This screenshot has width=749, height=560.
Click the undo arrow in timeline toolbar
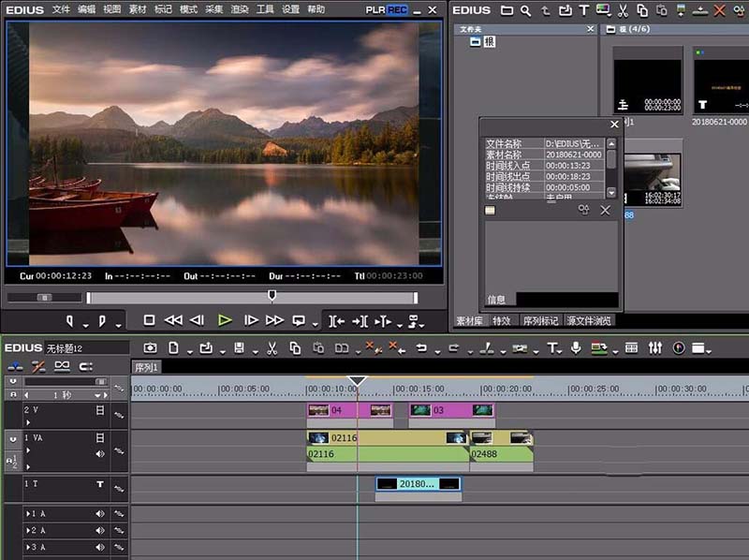click(421, 348)
